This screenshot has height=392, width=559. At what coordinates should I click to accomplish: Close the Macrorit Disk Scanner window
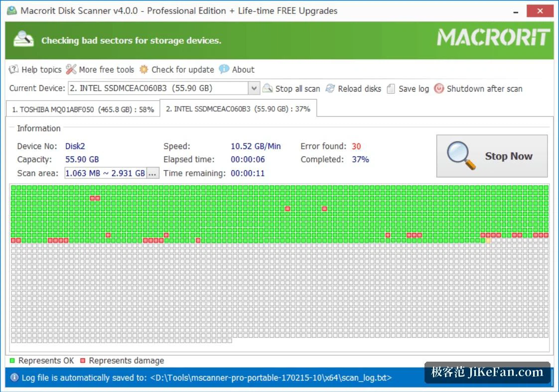(540, 10)
